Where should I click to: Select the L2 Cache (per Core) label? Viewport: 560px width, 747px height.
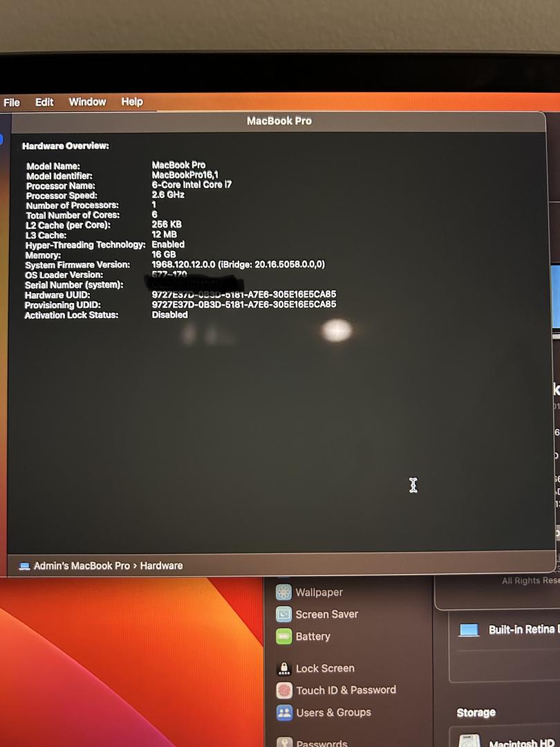[x=68, y=225]
